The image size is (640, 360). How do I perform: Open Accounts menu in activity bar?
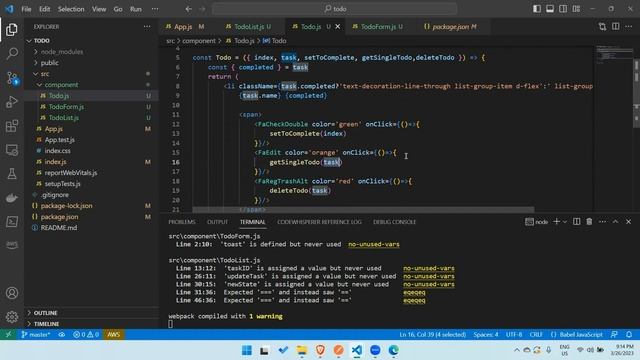[x=12, y=293]
